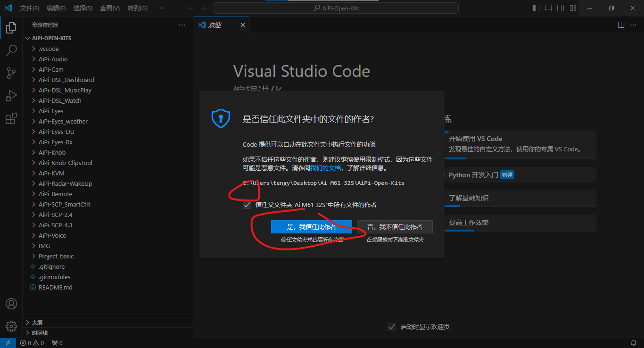This screenshot has width=644, height=348.
Task: Go back with the navigation arrow
Action: (190, 8)
